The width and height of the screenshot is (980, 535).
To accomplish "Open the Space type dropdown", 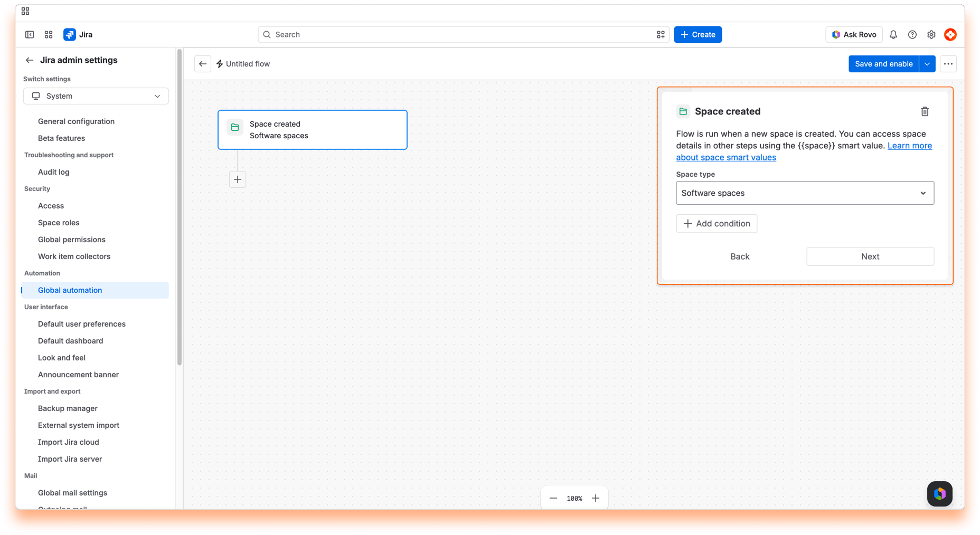I will coord(805,193).
